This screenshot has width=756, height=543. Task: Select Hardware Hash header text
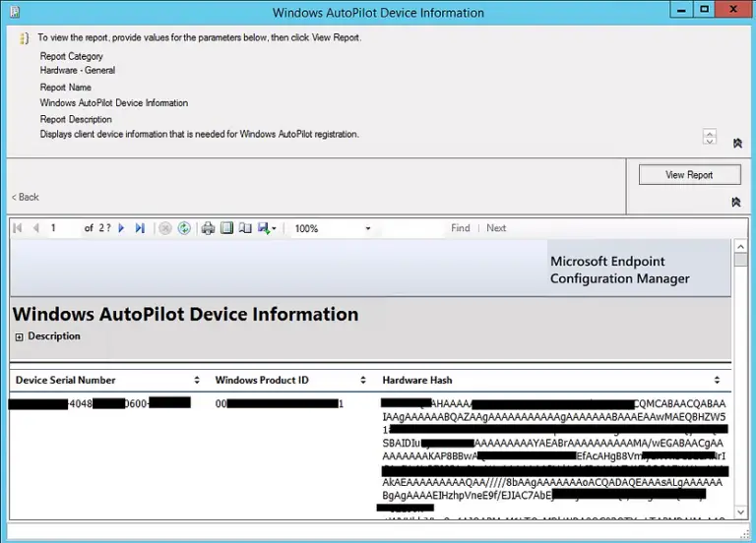[x=417, y=380]
